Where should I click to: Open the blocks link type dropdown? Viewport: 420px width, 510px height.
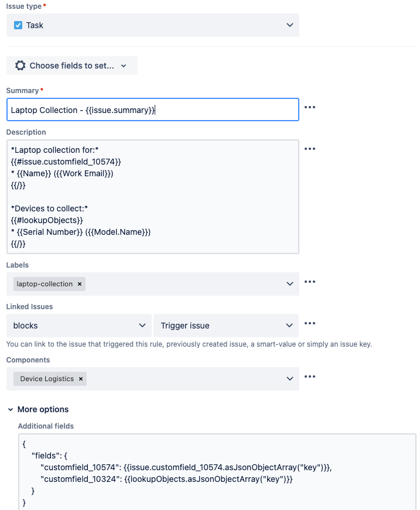point(79,326)
